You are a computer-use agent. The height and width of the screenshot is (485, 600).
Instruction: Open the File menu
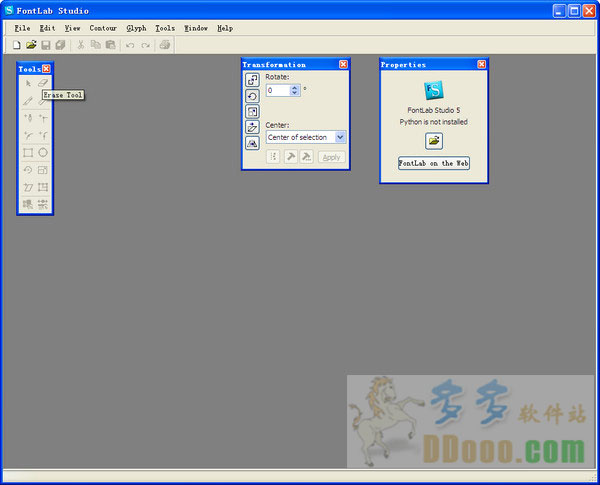click(22, 28)
